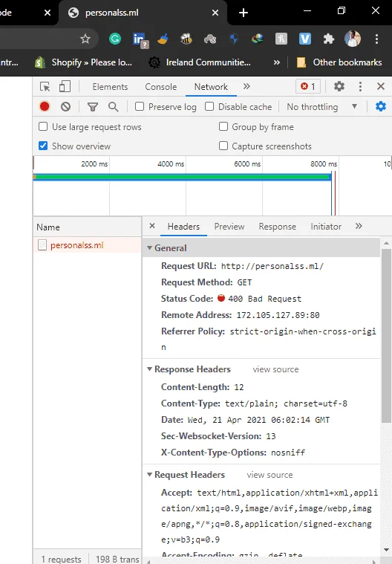Close the personalss.ml browser tab

[215, 13]
